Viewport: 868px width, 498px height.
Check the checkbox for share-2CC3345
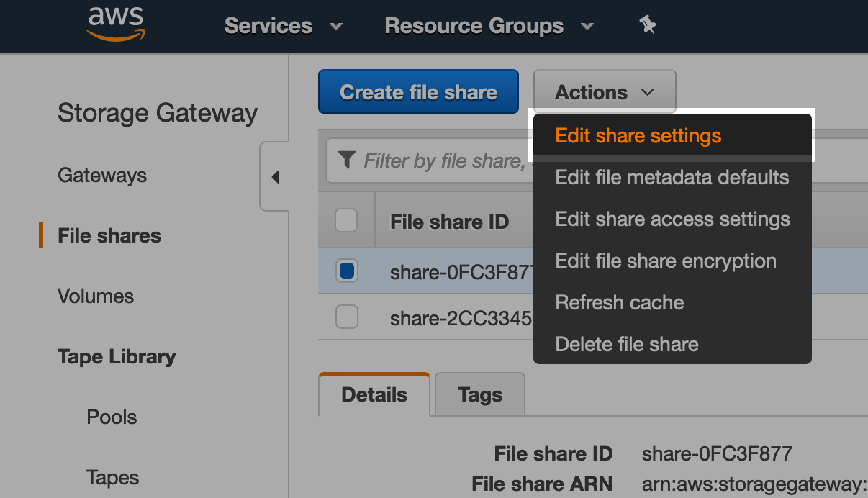coord(346,317)
